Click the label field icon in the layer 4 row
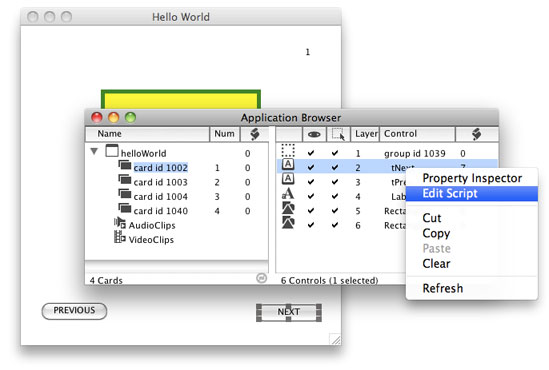The width and height of the screenshot is (549, 370). (x=288, y=194)
